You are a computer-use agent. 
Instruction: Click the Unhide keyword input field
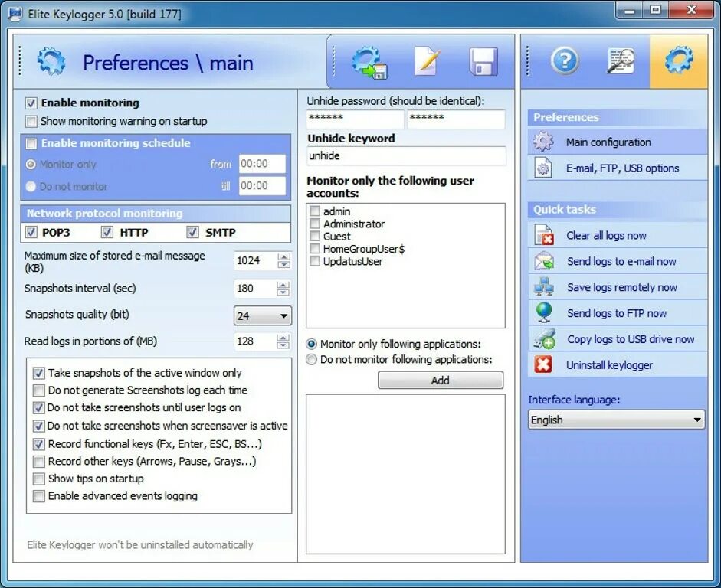tap(406, 155)
